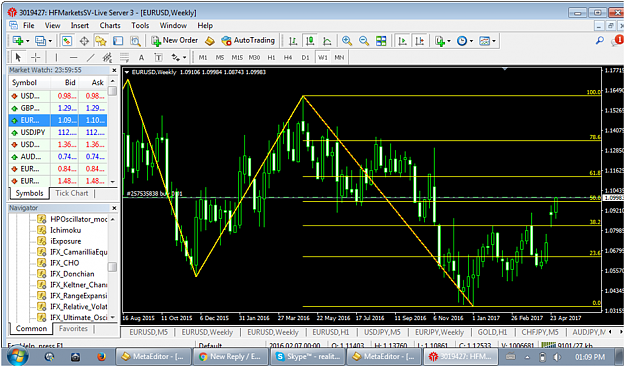Select the Vertical Line tool
The height and width of the screenshot is (367, 625).
[56, 57]
